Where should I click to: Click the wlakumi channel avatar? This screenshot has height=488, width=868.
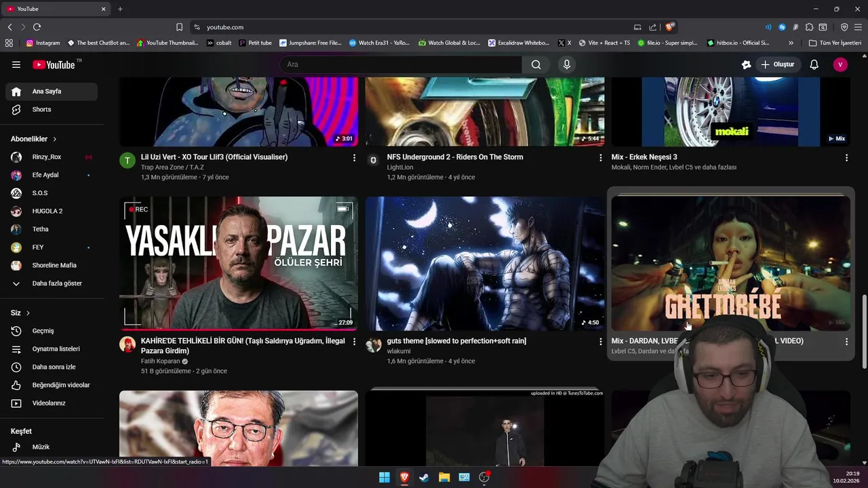tap(374, 345)
